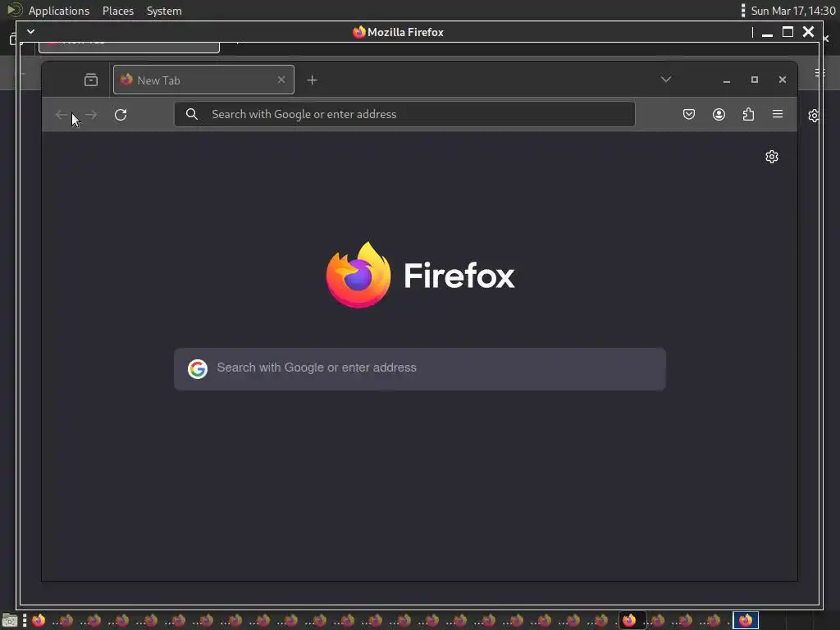Image resolution: width=840 pixels, height=630 pixels.
Task: Open the Firefox account icon
Action: 719,114
